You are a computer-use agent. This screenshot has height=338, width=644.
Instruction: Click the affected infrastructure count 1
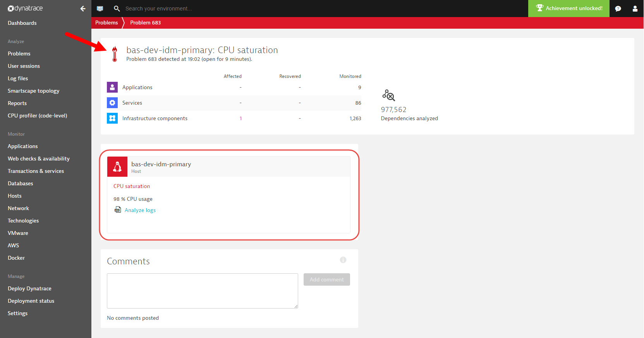[240, 118]
